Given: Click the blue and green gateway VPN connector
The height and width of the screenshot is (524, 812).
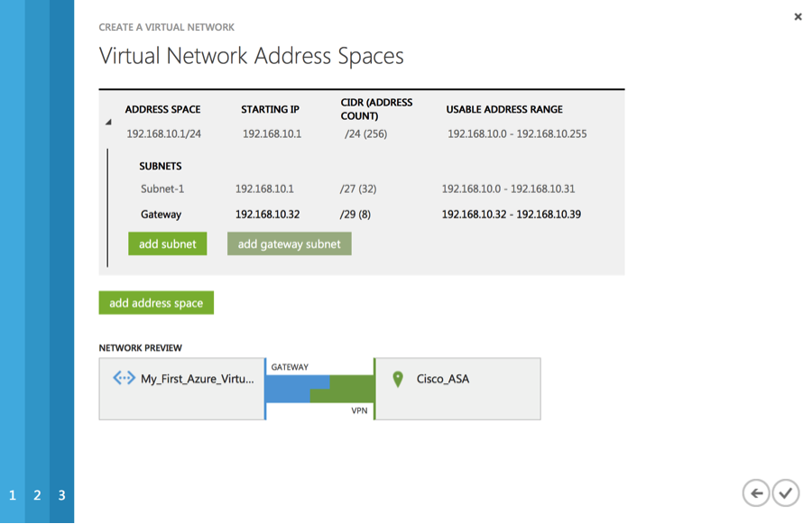Looking at the screenshot, I should tap(319, 389).
